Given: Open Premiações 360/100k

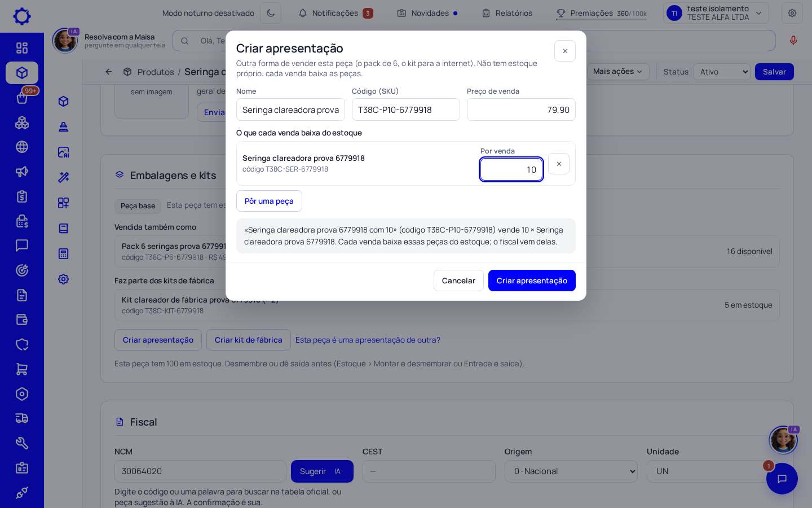Looking at the screenshot, I should (601, 13).
